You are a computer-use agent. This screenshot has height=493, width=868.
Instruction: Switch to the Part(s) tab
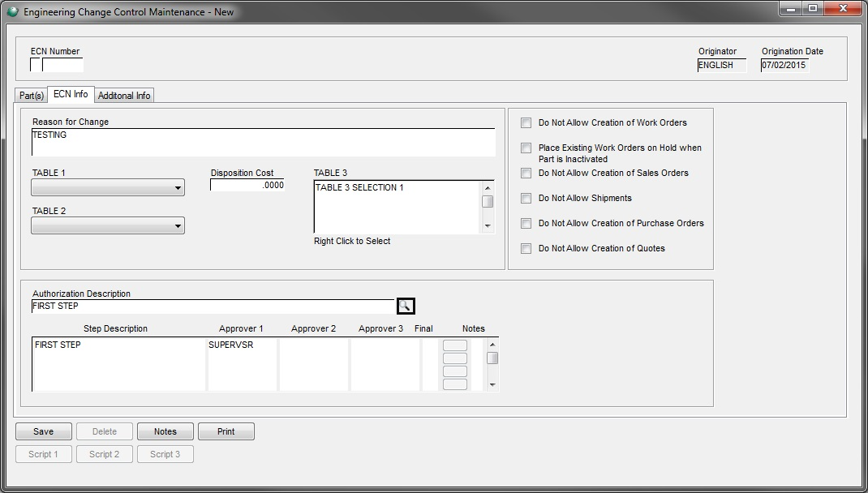[x=32, y=95]
